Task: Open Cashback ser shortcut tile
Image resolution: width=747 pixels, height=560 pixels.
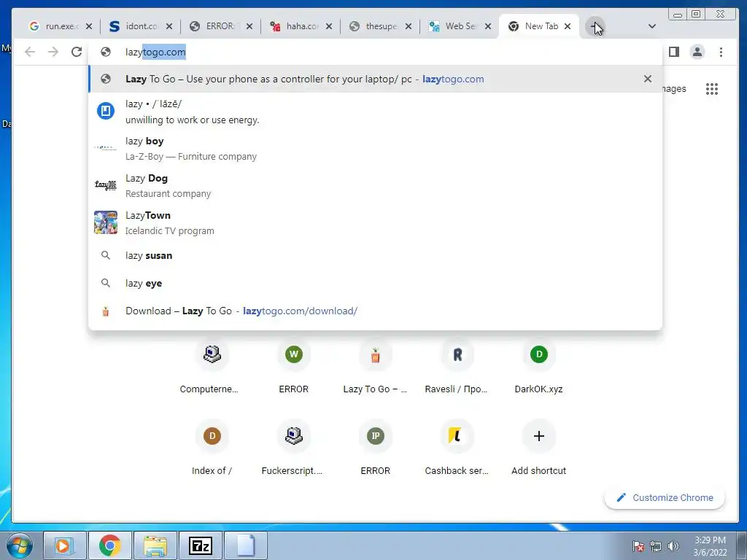Action: pyautogui.click(x=457, y=448)
